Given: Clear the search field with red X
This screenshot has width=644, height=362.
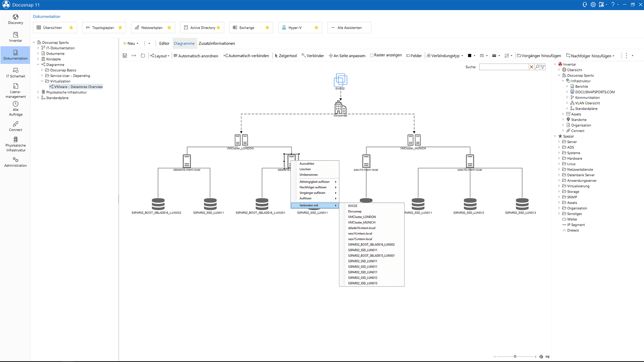Looking at the screenshot, I should tap(531, 67).
